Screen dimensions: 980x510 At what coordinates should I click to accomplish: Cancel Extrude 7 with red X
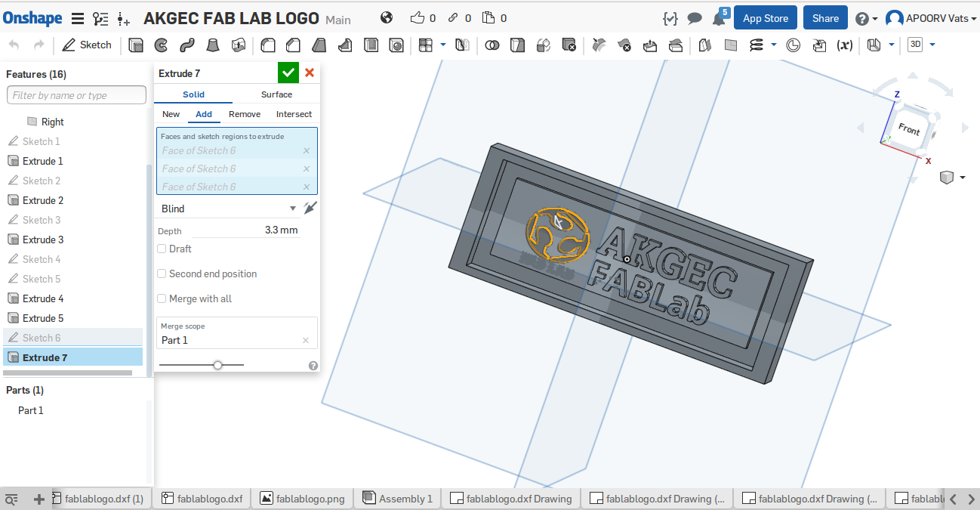[310, 73]
